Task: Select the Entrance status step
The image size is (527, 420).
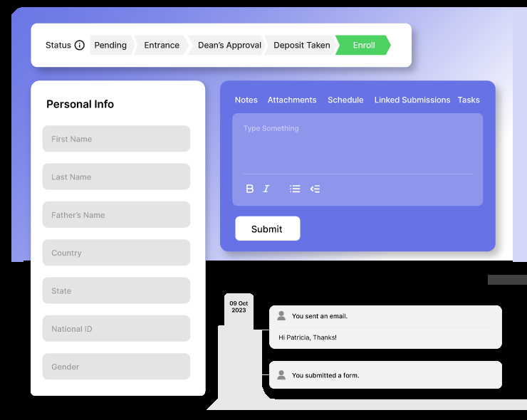Action: 162,46
